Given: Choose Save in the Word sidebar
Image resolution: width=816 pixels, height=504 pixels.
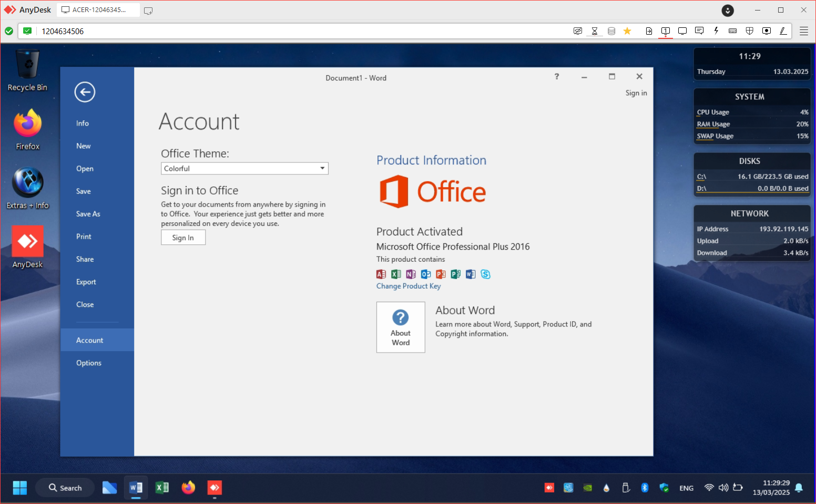Looking at the screenshot, I should pos(83,191).
